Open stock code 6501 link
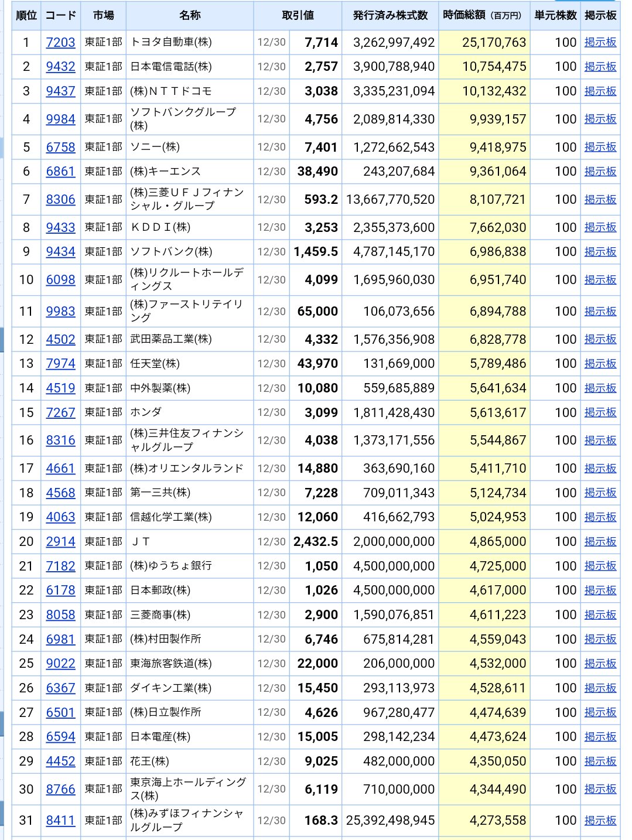Viewport: 632px width, 840px height. [61, 712]
